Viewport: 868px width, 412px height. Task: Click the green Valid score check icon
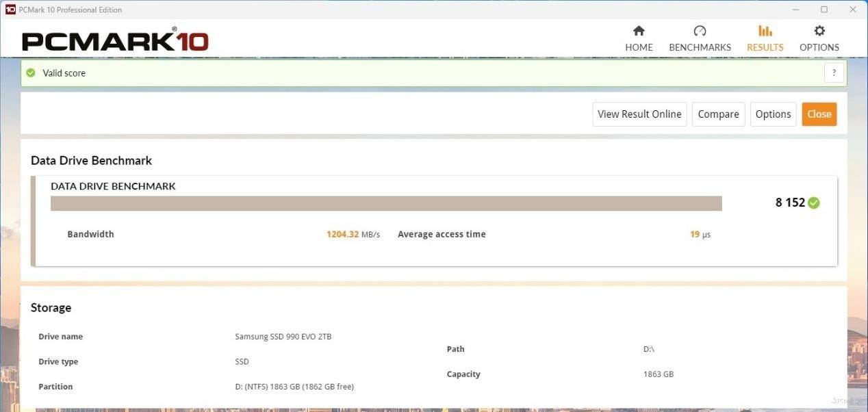31,73
